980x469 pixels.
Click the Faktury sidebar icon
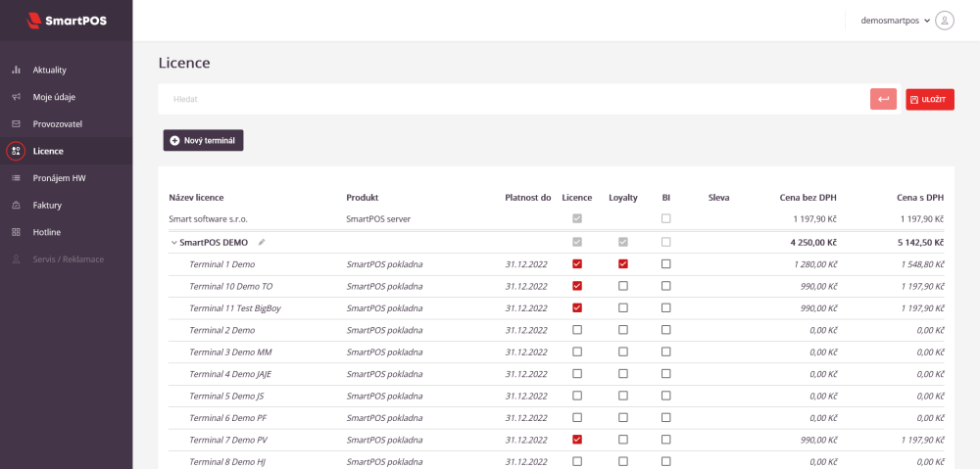click(16, 206)
